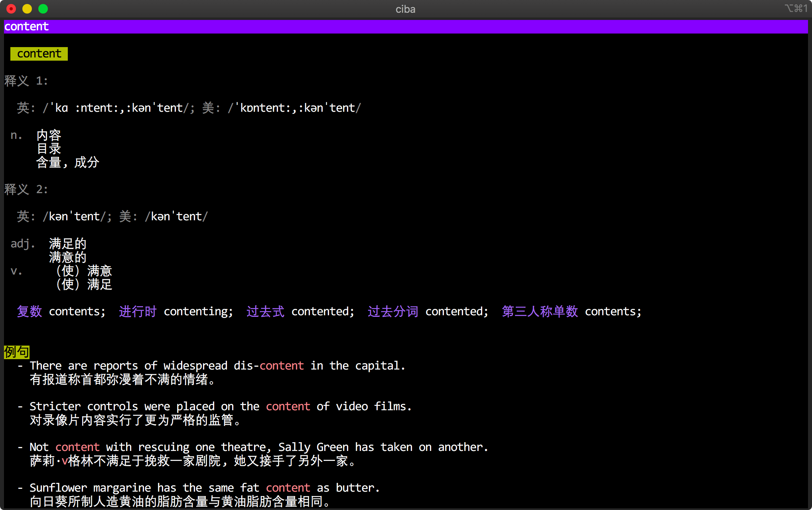812x510 pixels.
Task: Click the red close window button
Action: pyautogui.click(x=11, y=9)
